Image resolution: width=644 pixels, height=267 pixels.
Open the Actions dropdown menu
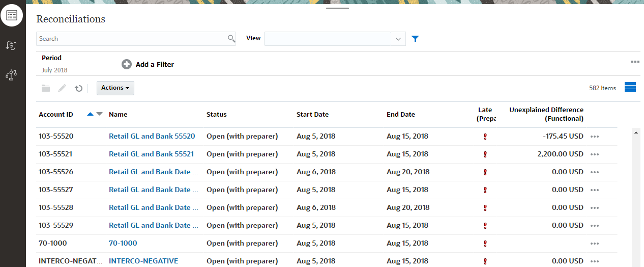pos(115,88)
